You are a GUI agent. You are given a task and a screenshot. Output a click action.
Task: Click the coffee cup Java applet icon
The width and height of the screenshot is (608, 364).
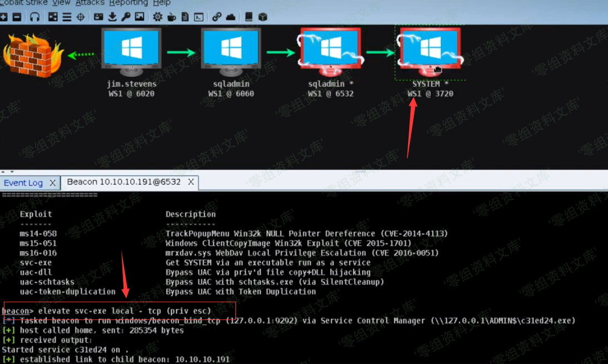coord(171,17)
